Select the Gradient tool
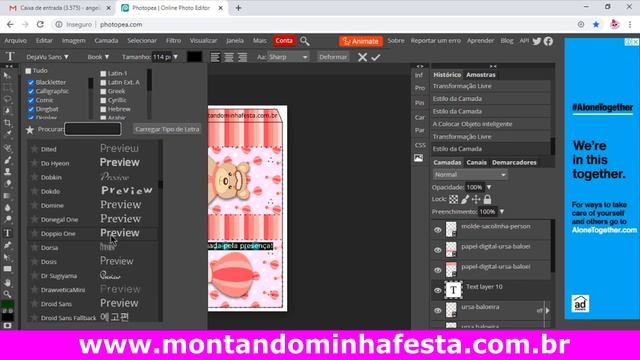 (x=7, y=196)
